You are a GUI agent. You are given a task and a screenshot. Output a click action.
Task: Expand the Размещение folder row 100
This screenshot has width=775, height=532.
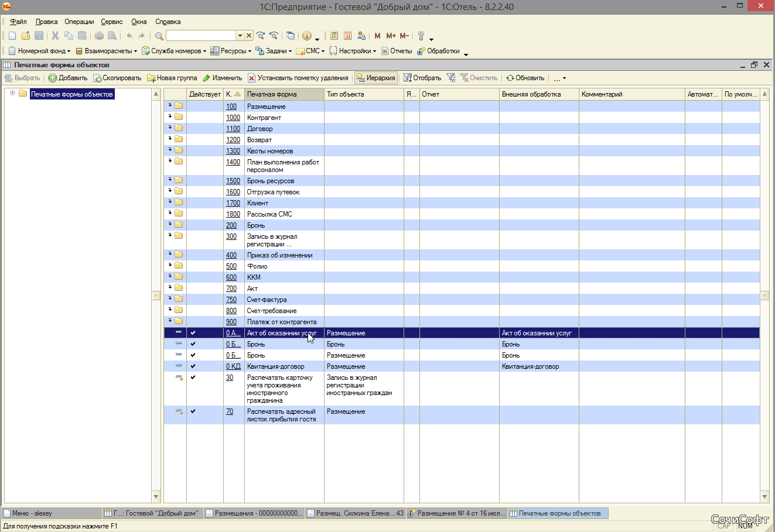[x=170, y=105]
